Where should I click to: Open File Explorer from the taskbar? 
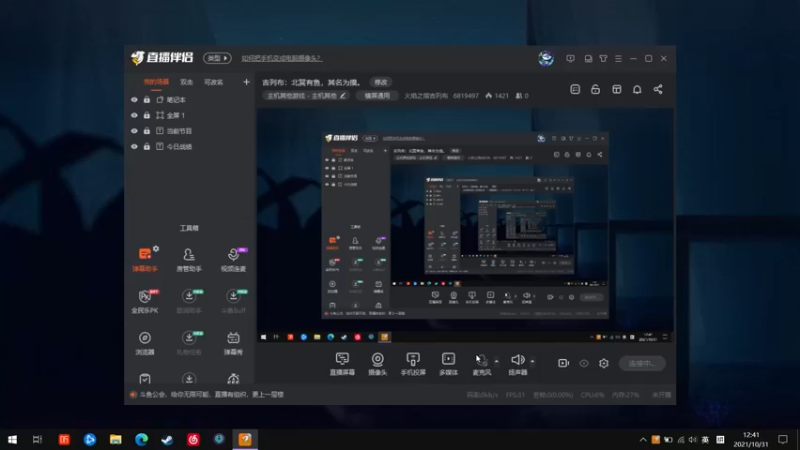pyautogui.click(x=115, y=439)
